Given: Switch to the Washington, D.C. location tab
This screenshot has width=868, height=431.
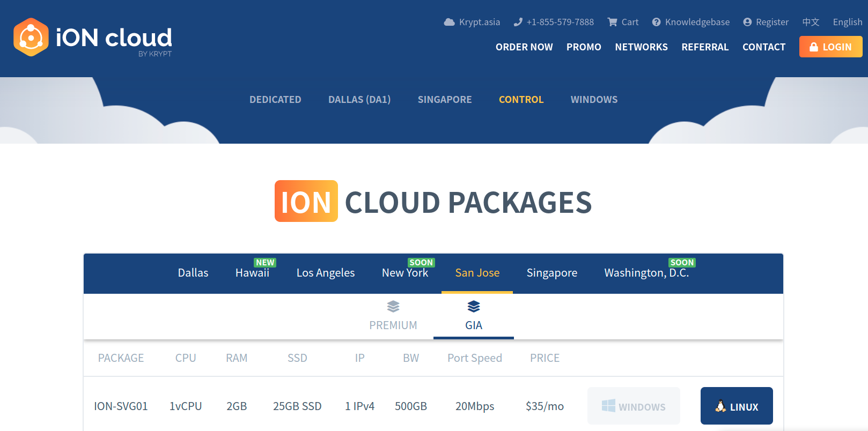Looking at the screenshot, I should point(646,273).
